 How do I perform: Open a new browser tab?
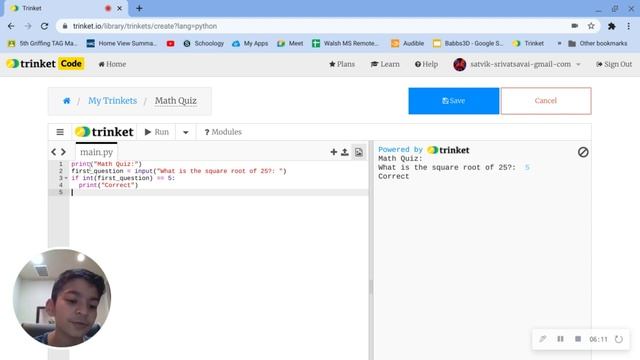click(x=139, y=8)
